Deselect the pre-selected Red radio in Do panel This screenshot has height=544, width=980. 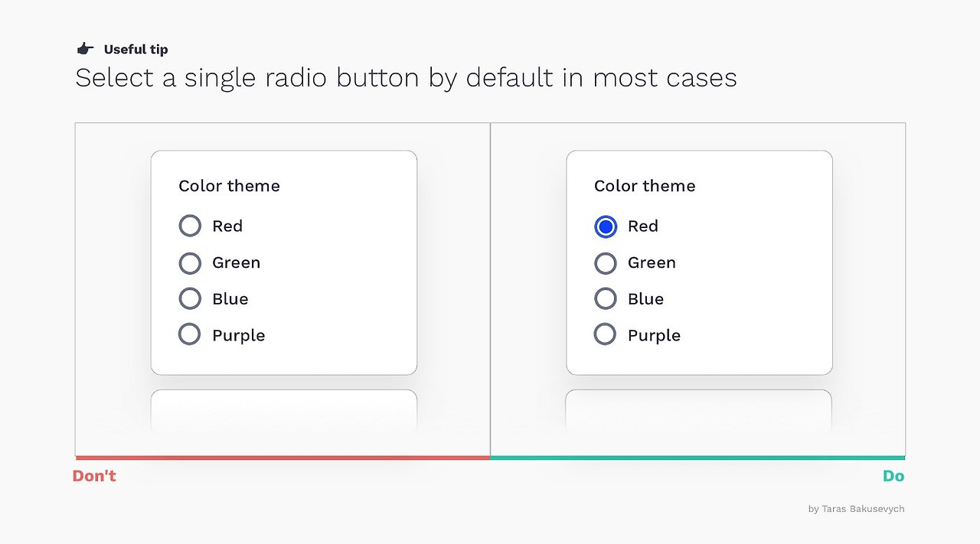tap(606, 226)
